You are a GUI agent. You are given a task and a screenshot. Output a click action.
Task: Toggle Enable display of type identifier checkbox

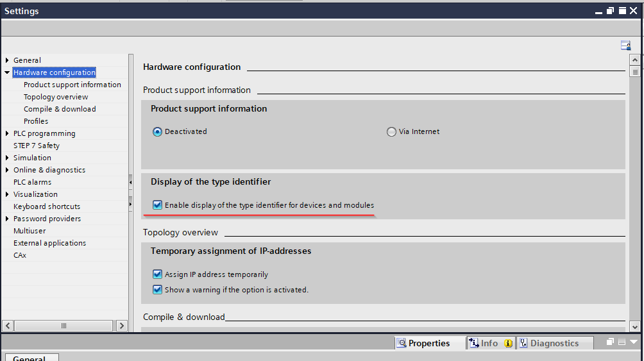[x=157, y=205]
